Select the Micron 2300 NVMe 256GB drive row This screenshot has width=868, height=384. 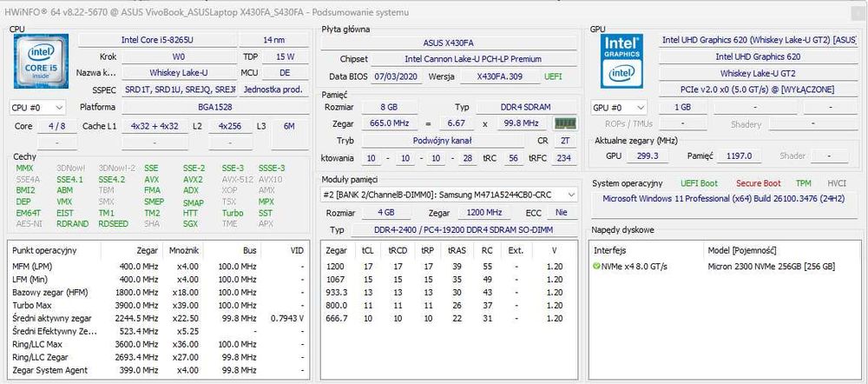(725, 267)
